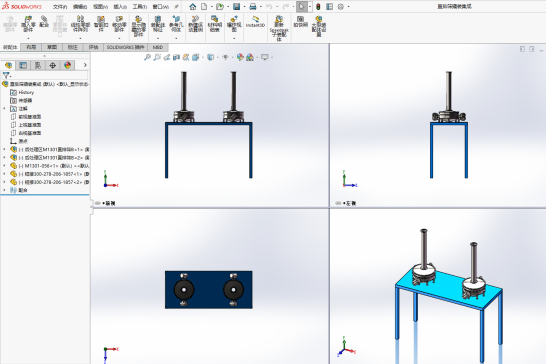Expand the 300-278-206-1857<2> component node
This screenshot has width=546, height=364.
coord(4,182)
